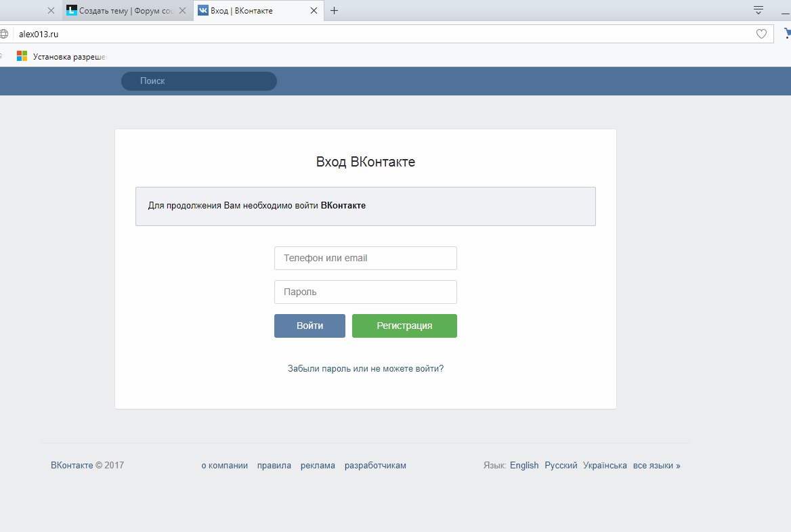This screenshot has width=791, height=532.
Task: Click the Поиск search field
Action: point(198,81)
